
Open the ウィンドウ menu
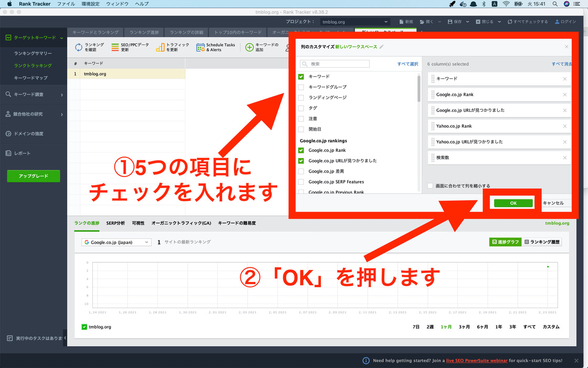[x=117, y=4]
